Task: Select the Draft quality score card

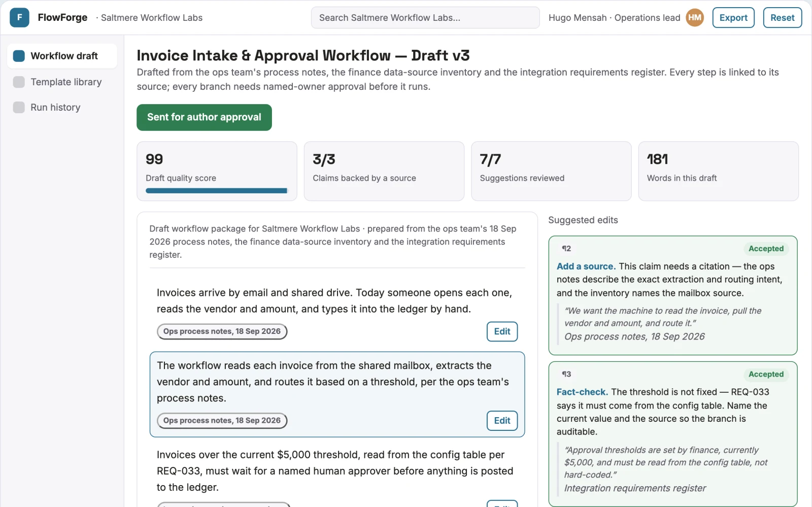Action: pyautogui.click(x=217, y=171)
